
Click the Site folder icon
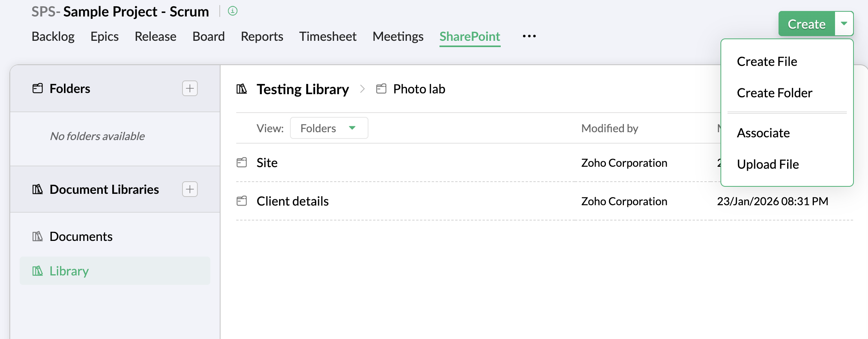coord(242,162)
